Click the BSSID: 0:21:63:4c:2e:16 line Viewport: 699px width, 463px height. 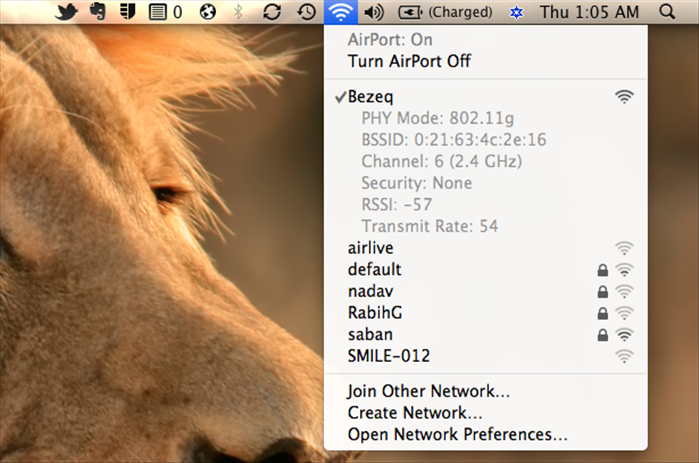pyautogui.click(x=454, y=140)
